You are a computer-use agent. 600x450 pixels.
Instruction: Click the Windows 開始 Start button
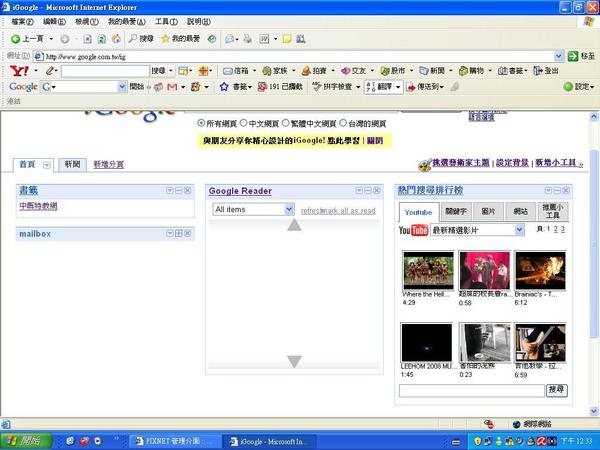pyautogui.click(x=26, y=441)
